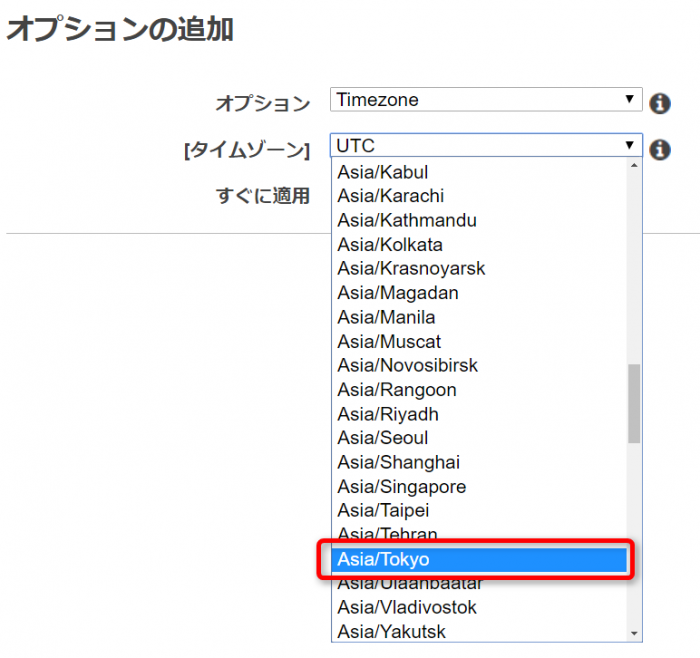This screenshot has width=700, height=658.
Task: Choose Asia/Taipei from the list
Action: 479,511
